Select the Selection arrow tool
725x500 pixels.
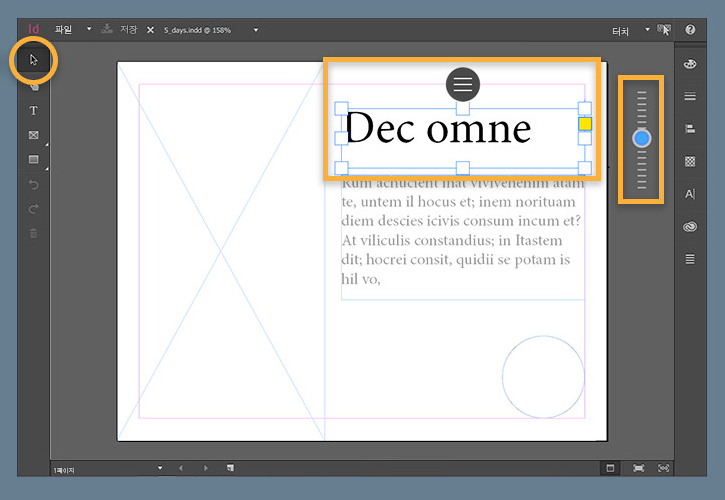coord(33,60)
